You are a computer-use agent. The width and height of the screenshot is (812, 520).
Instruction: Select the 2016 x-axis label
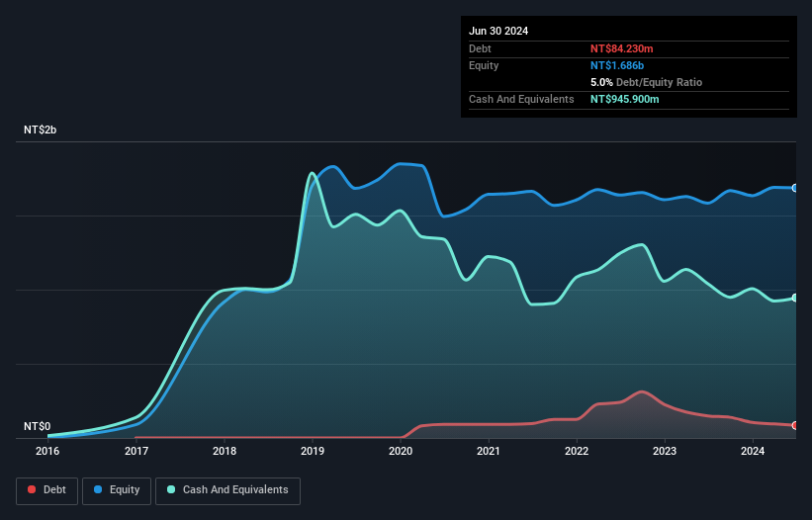[x=47, y=451]
